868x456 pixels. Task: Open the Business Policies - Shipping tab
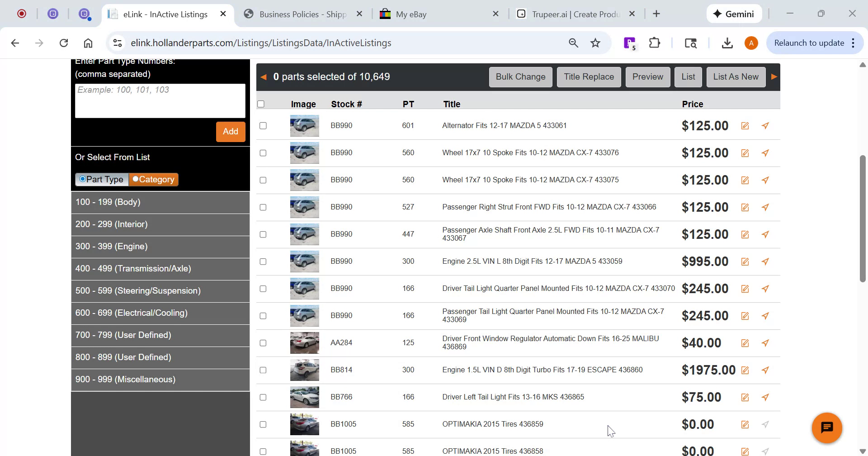[298, 14]
